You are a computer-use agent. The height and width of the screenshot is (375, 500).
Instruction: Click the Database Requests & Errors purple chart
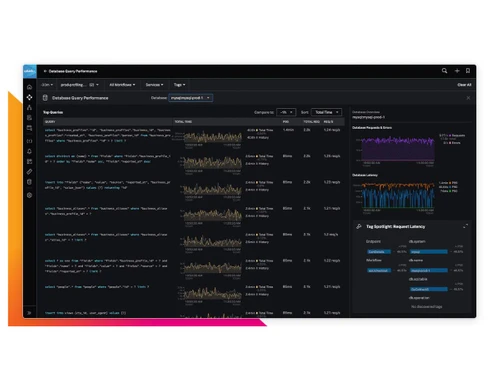pyautogui.click(x=398, y=149)
